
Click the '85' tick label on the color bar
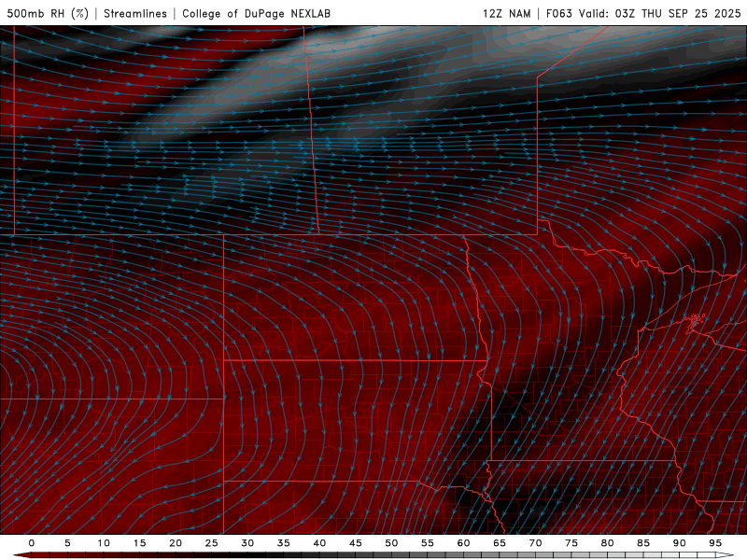(643, 543)
